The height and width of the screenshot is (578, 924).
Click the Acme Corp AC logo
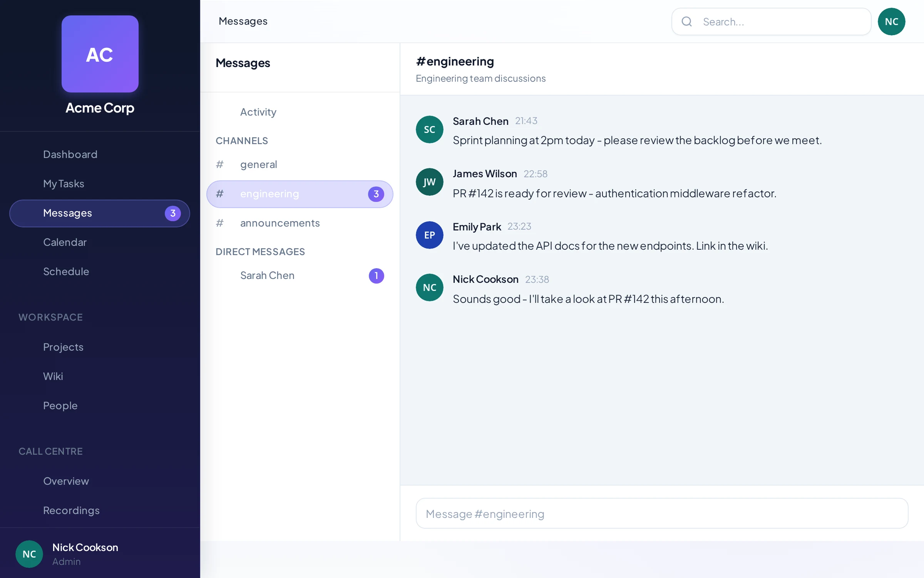click(x=100, y=54)
